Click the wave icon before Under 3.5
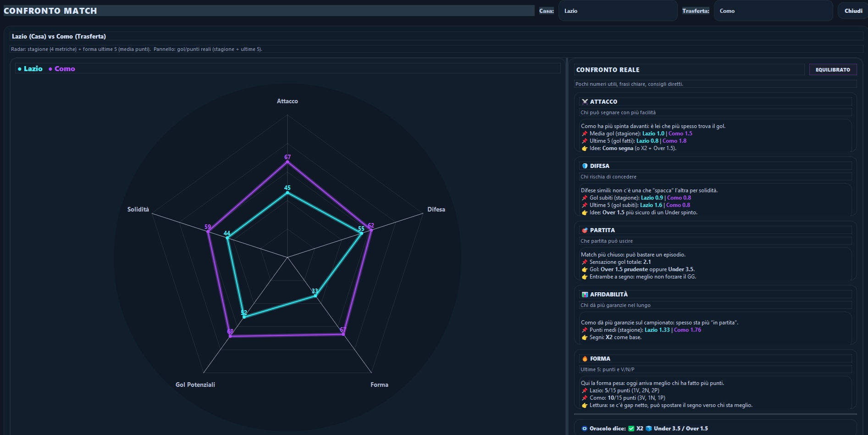The width and height of the screenshot is (868, 435). point(648,429)
